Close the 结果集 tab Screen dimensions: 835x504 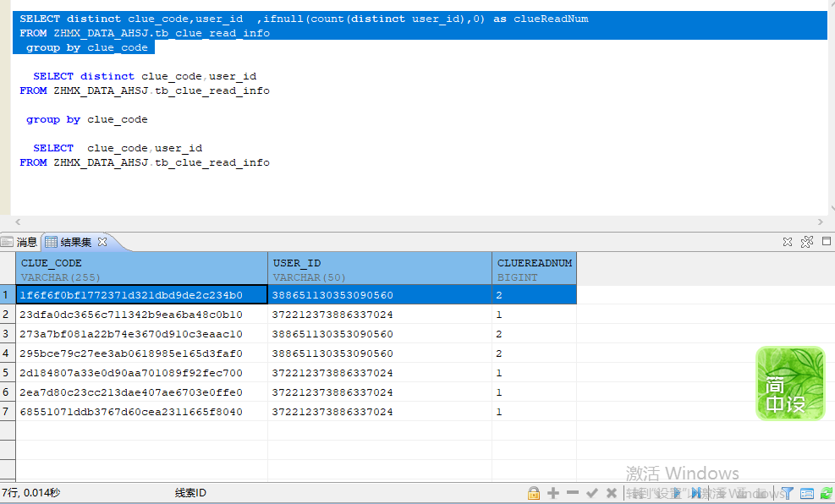pyautogui.click(x=102, y=242)
